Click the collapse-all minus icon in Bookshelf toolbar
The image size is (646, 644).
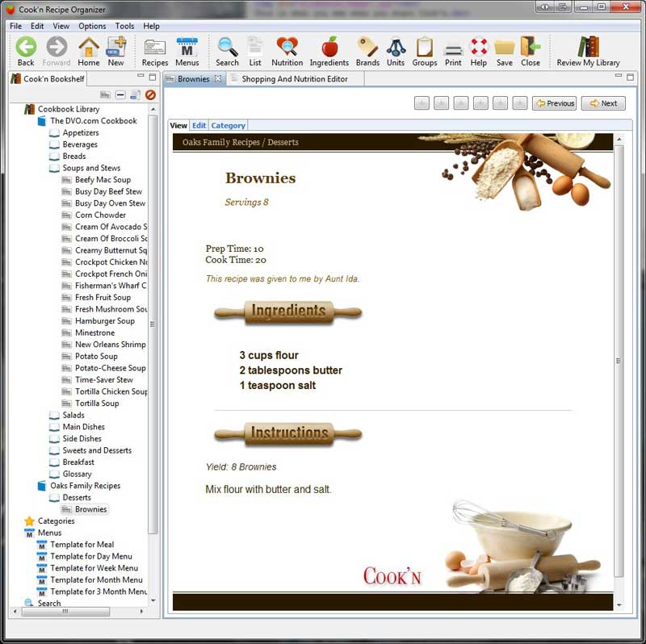point(120,95)
